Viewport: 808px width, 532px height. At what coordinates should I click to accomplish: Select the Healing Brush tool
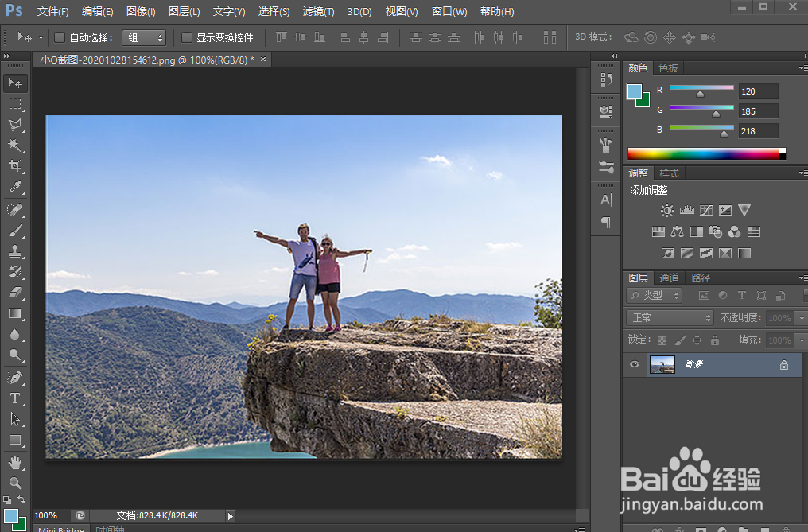tap(15, 210)
